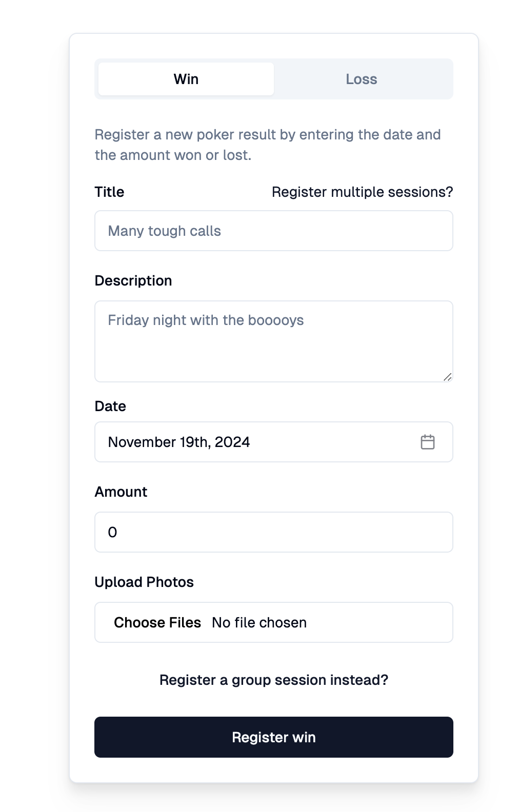Click the Register multiple sessions link
Viewport: 518px width, 812px height.
click(362, 192)
